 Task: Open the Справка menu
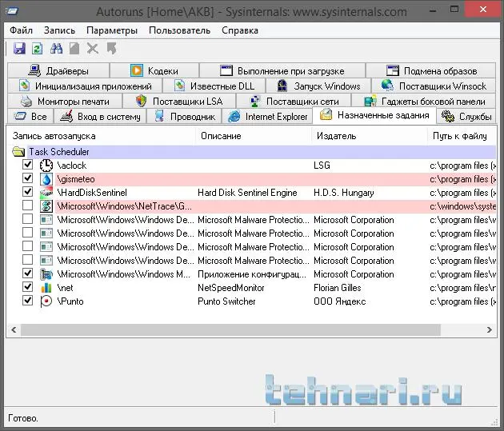pos(240,30)
